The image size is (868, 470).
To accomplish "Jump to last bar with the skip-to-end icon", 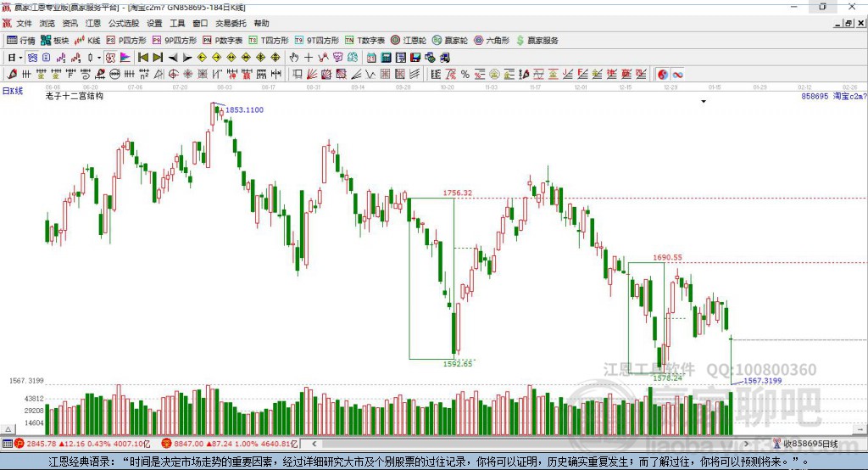I will click(x=158, y=58).
